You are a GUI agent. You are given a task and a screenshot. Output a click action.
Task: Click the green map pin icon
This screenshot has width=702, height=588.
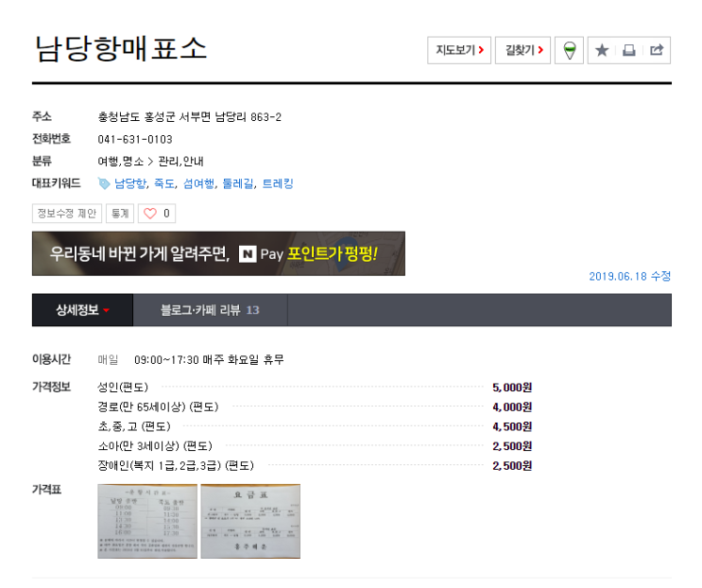[569, 50]
